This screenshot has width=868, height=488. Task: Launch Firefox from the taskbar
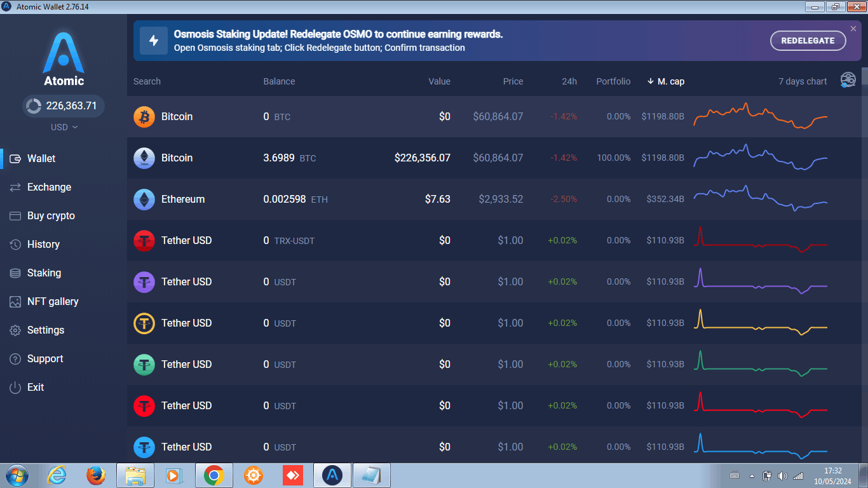point(95,475)
